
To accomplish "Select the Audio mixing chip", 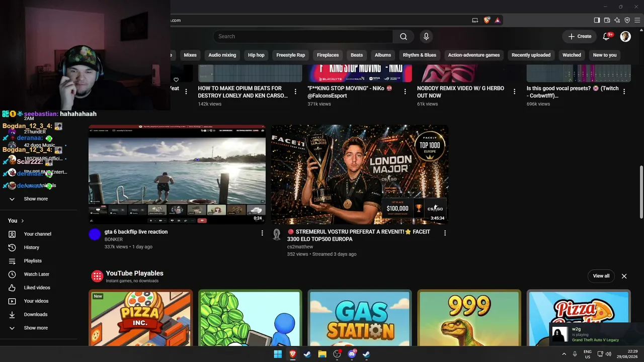I will point(222,55).
